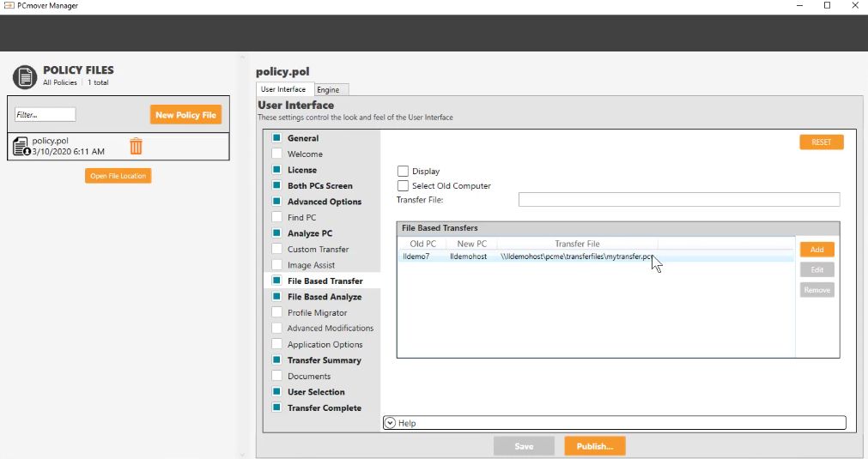Check Select Old Computer option
The image size is (868, 459).
click(403, 186)
